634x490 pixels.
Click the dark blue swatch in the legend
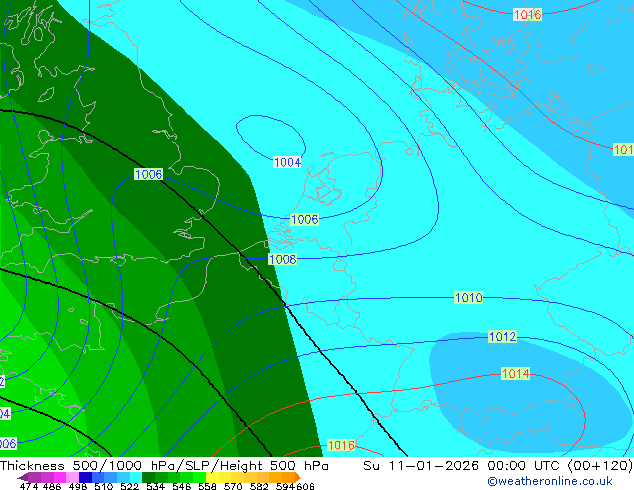pyautogui.click(x=85, y=477)
